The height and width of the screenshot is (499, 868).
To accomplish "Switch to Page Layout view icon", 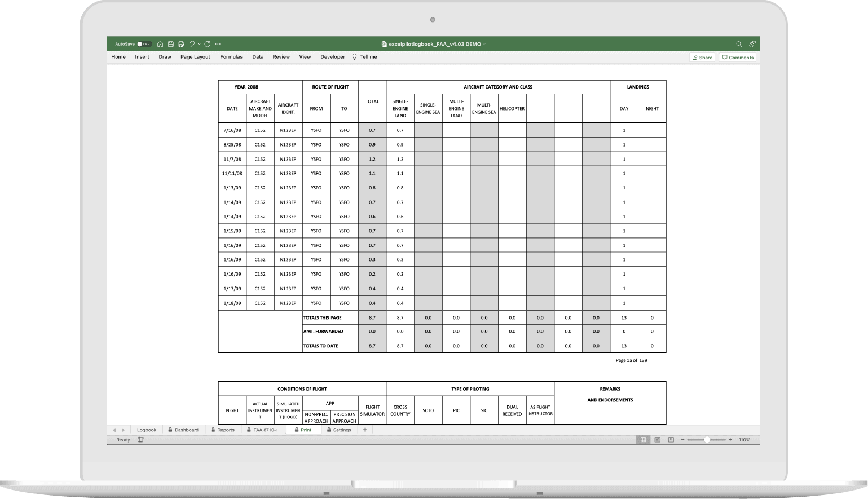I will coord(657,440).
